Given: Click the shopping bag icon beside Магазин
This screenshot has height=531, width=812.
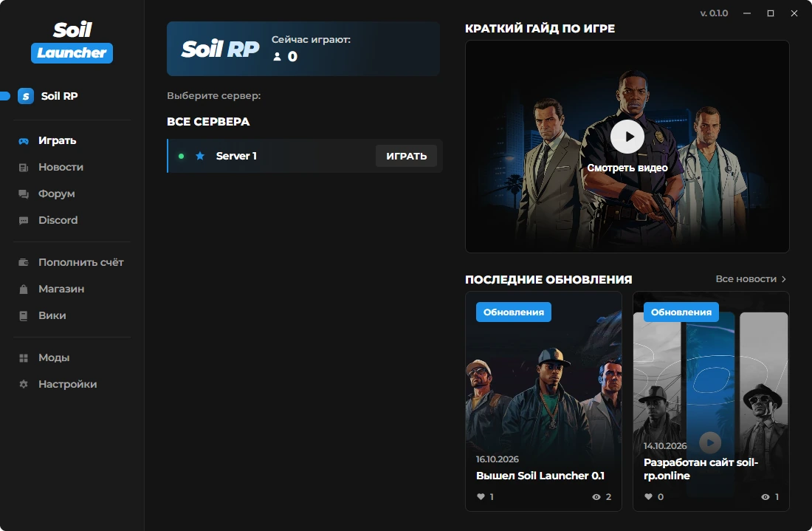Looking at the screenshot, I should (x=24, y=289).
